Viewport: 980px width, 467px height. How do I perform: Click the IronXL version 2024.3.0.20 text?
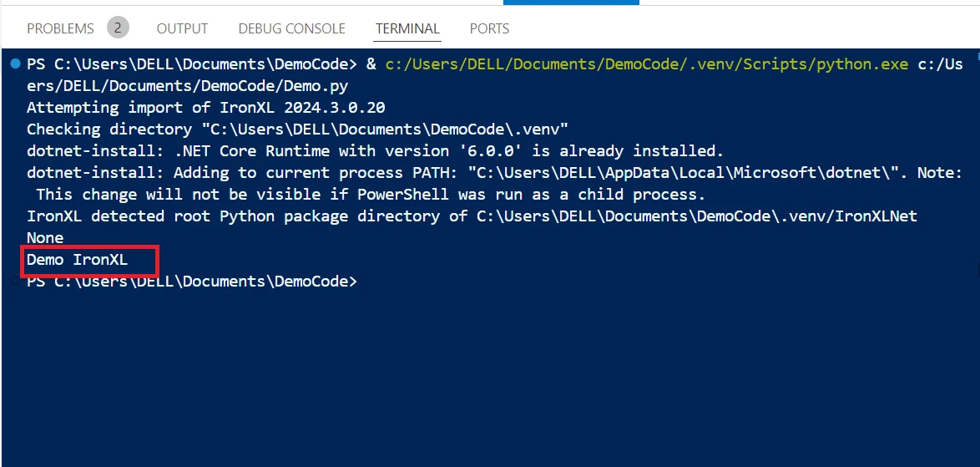(326, 108)
